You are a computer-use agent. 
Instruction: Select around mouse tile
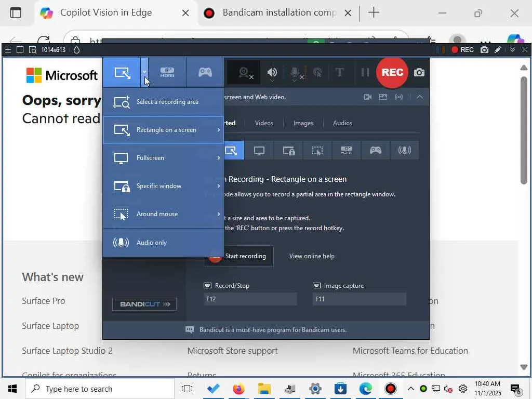coord(317,150)
